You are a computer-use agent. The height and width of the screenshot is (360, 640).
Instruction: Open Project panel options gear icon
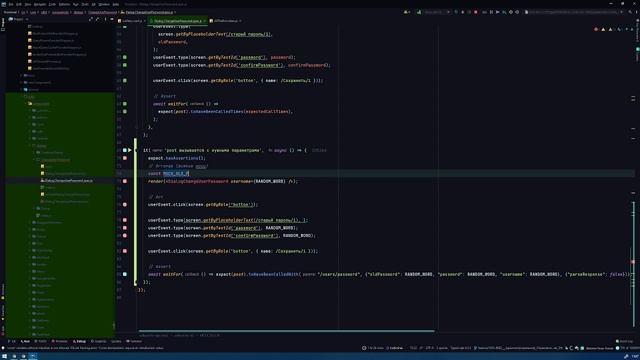coord(105,19)
